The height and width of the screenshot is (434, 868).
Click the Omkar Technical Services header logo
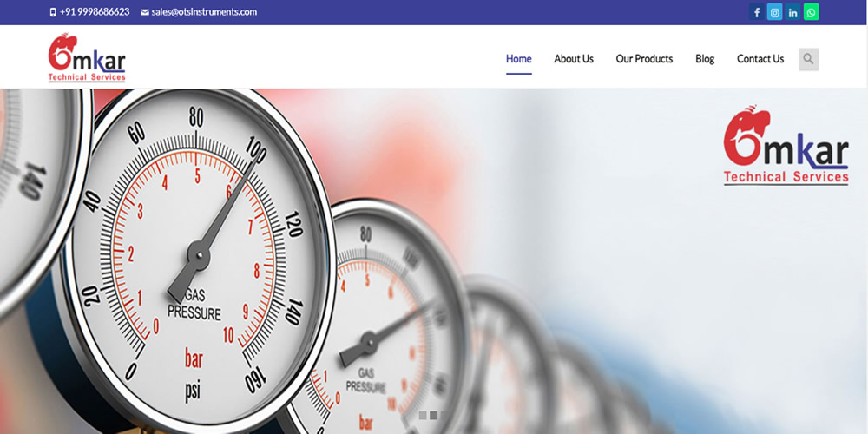click(87, 57)
